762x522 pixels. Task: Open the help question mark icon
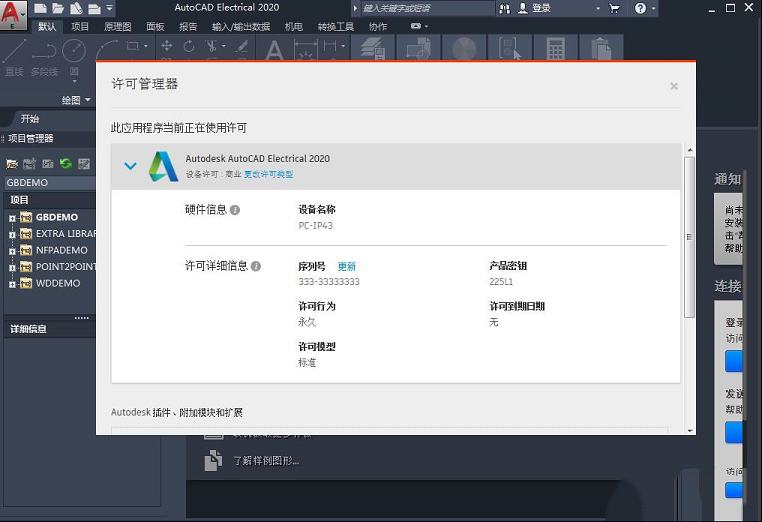click(x=641, y=8)
